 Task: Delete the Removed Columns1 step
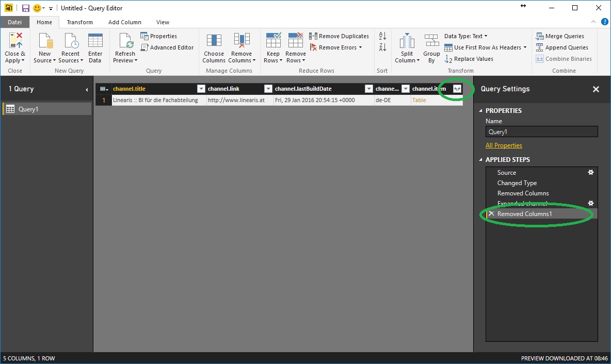tap(491, 214)
